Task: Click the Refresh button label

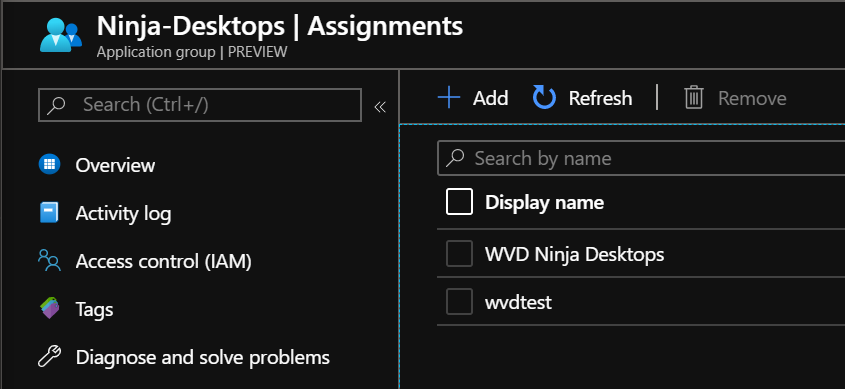Action: (x=600, y=98)
